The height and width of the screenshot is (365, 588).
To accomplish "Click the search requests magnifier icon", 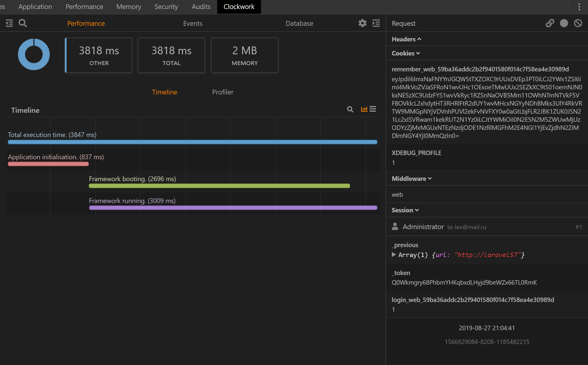I will point(23,23).
